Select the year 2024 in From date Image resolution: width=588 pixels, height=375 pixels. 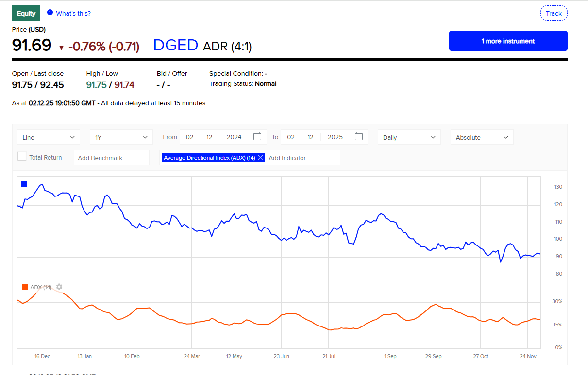[234, 137]
